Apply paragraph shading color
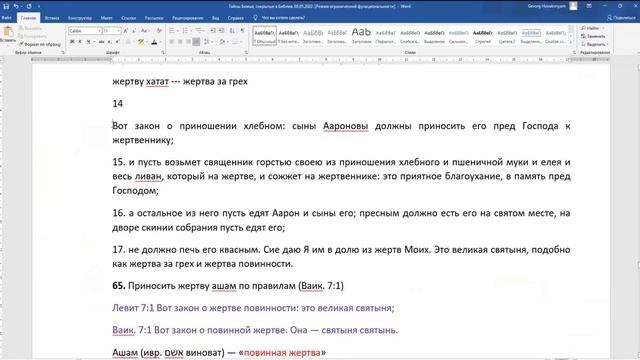640x360 pixels. tap(222, 42)
